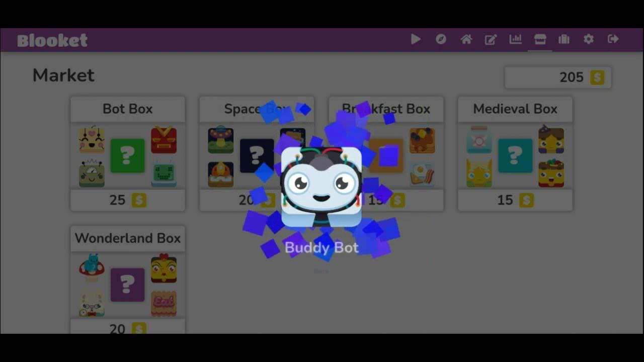Click the Buddy Bot name label

pyautogui.click(x=321, y=247)
